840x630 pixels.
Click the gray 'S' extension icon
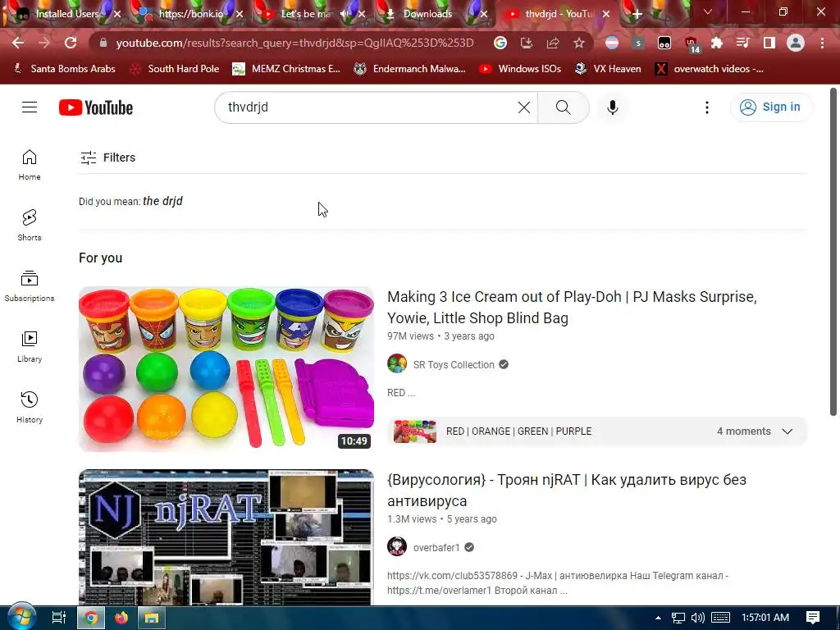(x=637, y=43)
